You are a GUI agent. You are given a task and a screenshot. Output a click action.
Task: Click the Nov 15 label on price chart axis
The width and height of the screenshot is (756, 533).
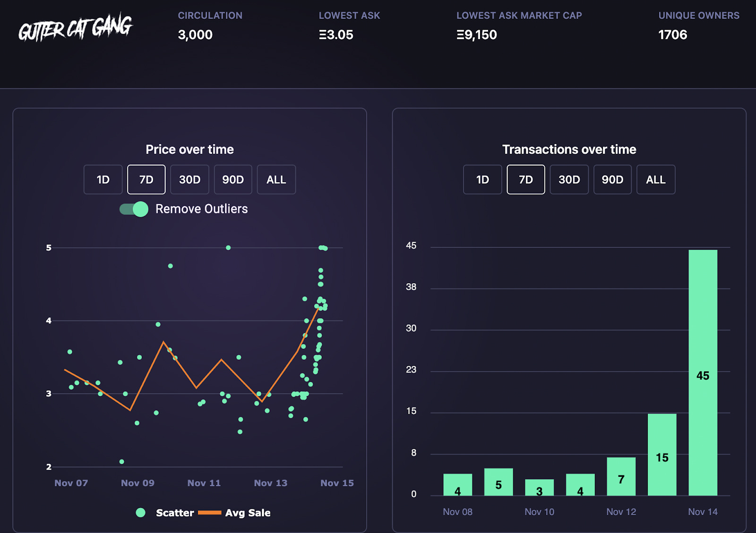click(x=337, y=483)
